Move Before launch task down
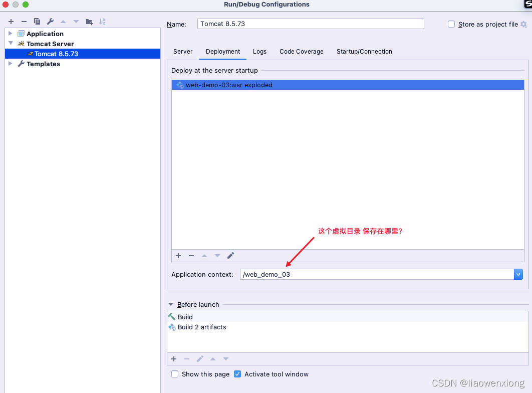 tap(226, 359)
